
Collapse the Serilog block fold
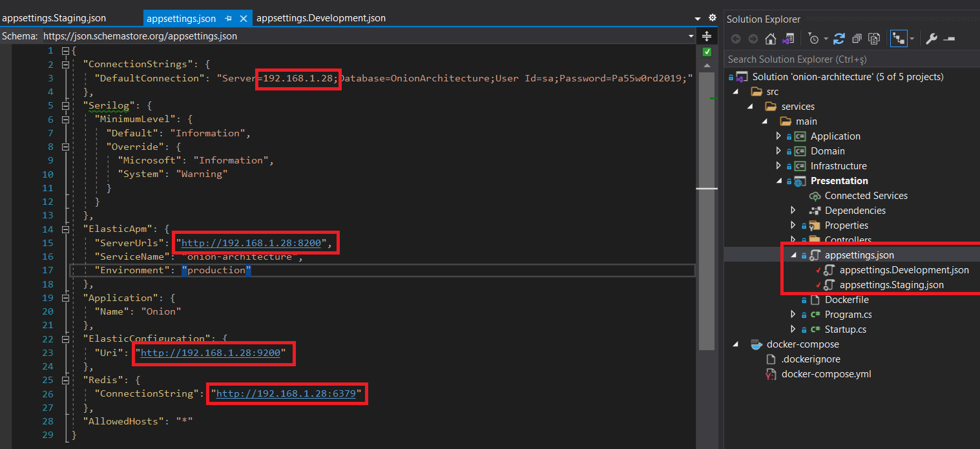(x=65, y=105)
